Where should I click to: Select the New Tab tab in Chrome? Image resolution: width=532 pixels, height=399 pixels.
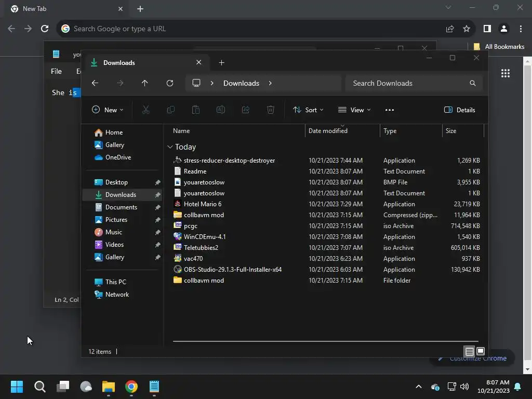(x=66, y=9)
